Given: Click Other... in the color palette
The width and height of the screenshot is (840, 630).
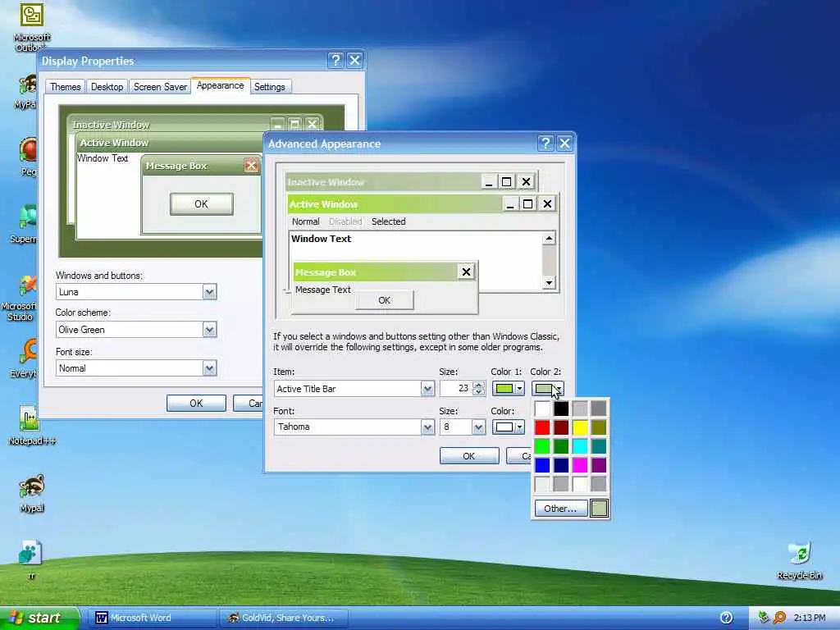Looking at the screenshot, I should click(x=560, y=509).
